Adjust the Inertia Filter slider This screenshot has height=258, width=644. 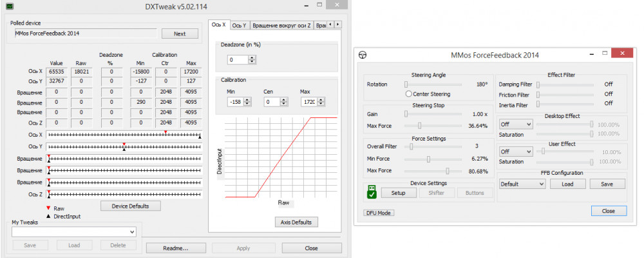tap(565, 105)
